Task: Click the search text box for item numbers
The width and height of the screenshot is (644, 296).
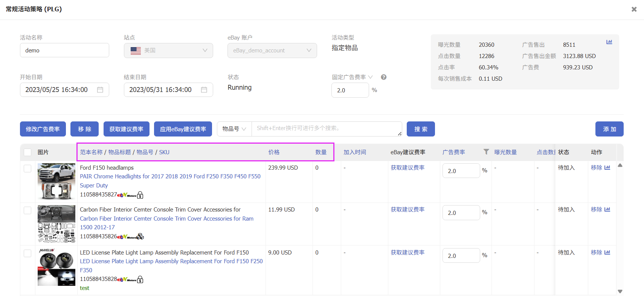Action: click(x=326, y=129)
